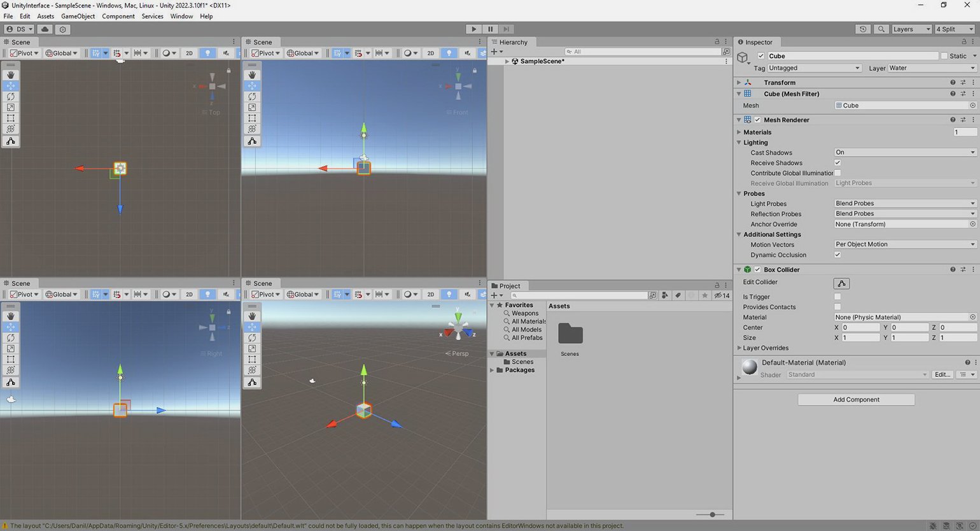This screenshot has height=531, width=980.
Task: Expand the Packages folder in Project panel
Action: [492, 370]
